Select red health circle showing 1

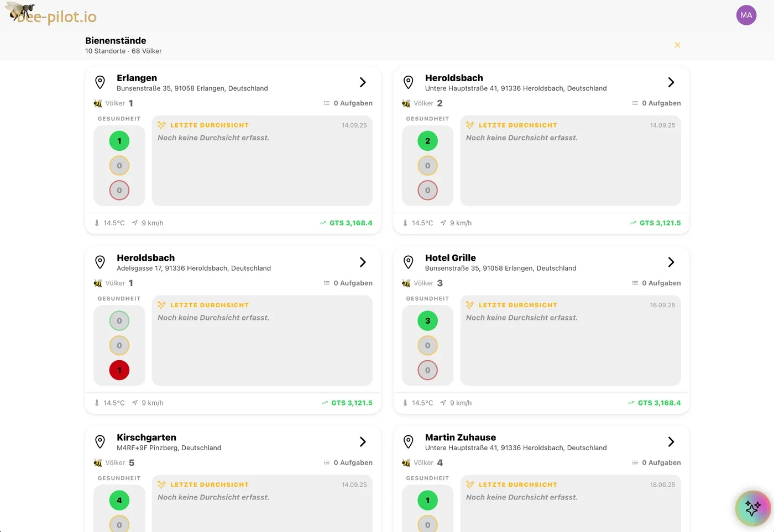pos(119,370)
